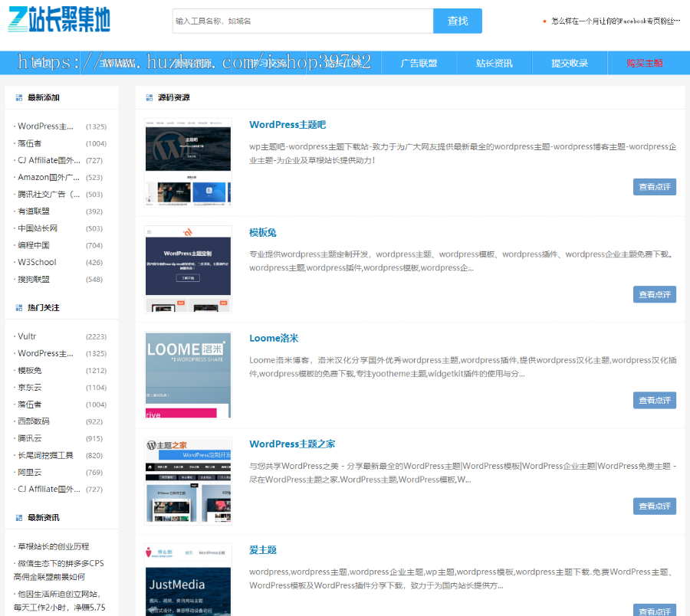Viewport: 690px width, 616px height.
Task: Click the WordPress主题之家 site thumbnail
Action: pyautogui.click(x=188, y=481)
